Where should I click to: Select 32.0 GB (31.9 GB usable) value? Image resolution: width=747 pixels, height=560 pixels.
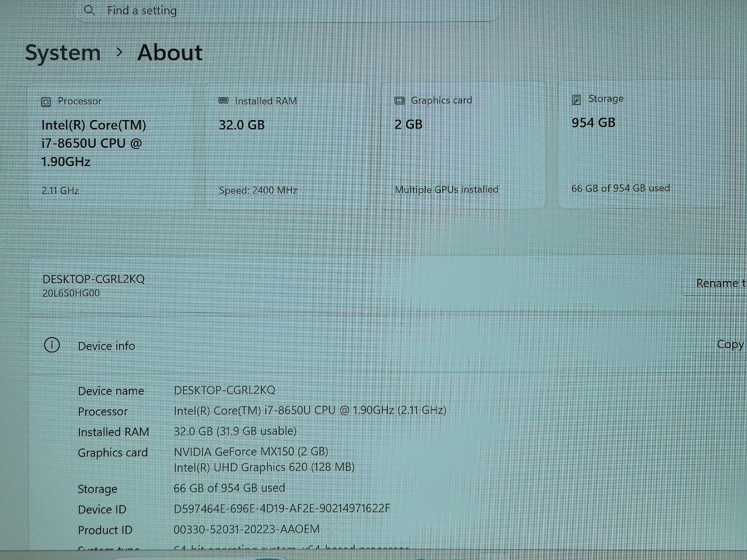(235, 431)
